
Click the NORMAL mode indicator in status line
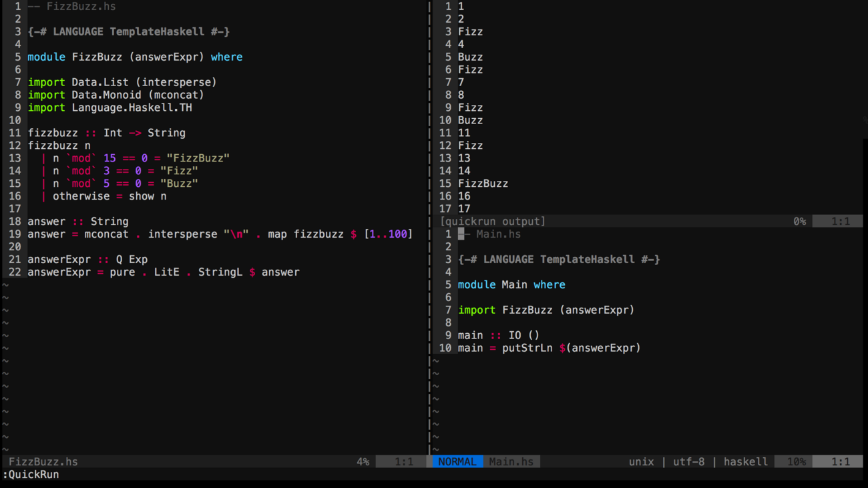(457, 461)
